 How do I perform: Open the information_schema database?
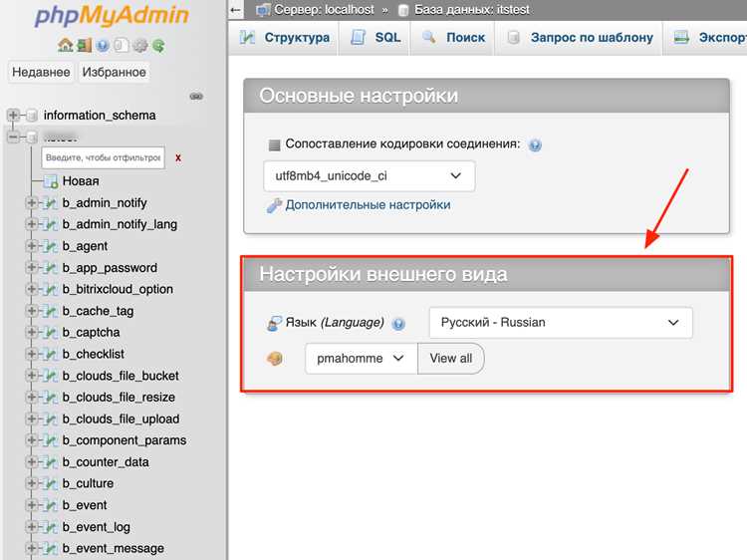(100, 115)
